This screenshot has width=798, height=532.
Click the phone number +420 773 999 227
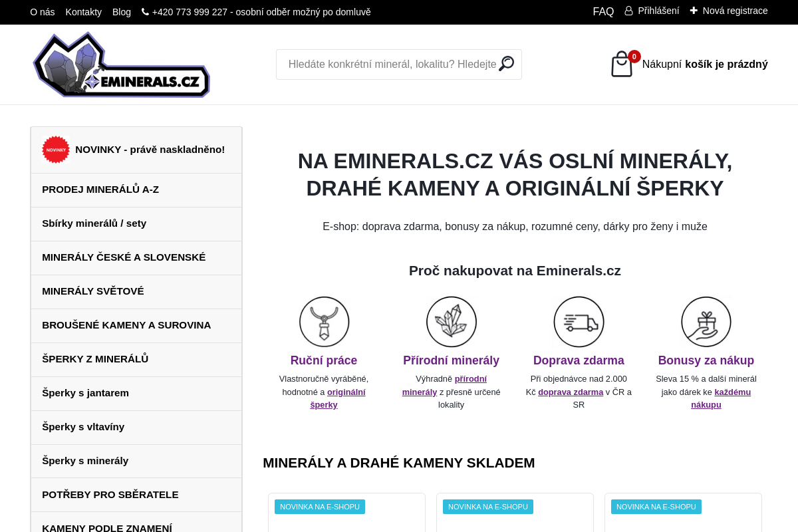[190, 12]
